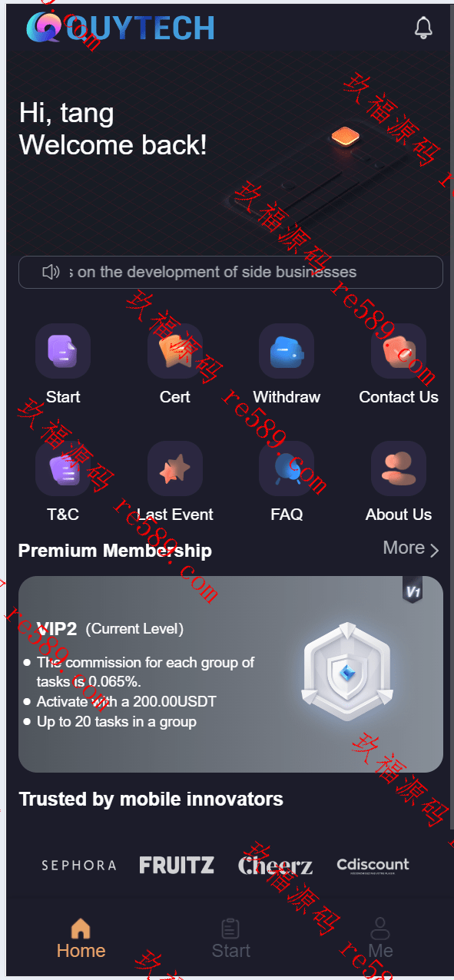
Task: Open the Cert icon
Action: (175, 351)
